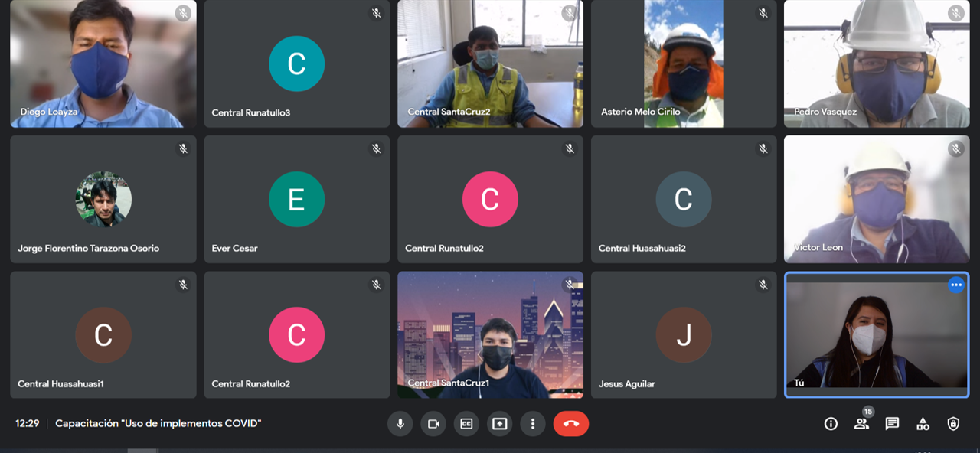Click the teal C avatar of Central Runatullo3
Image resolution: width=980 pixels, height=453 pixels.
(x=296, y=64)
